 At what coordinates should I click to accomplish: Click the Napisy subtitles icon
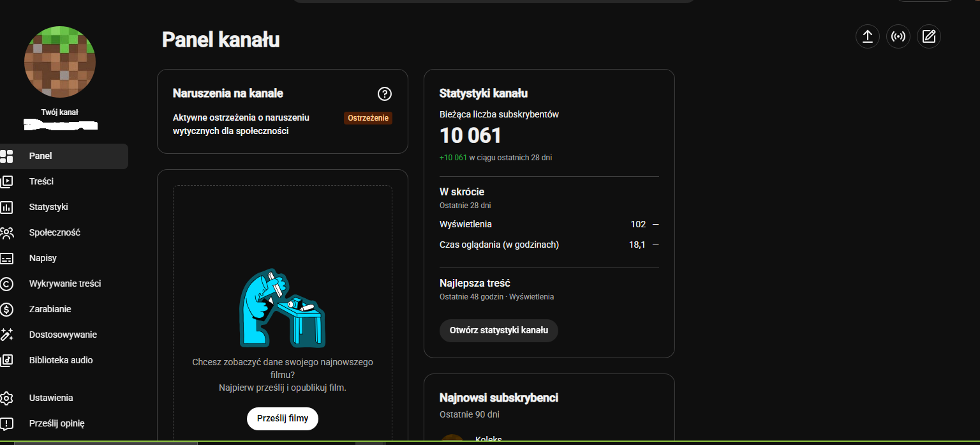tap(6, 259)
